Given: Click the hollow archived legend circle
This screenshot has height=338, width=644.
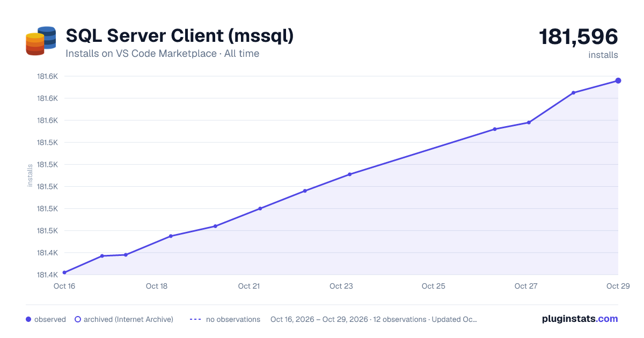Looking at the screenshot, I should [x=78, y=319].
